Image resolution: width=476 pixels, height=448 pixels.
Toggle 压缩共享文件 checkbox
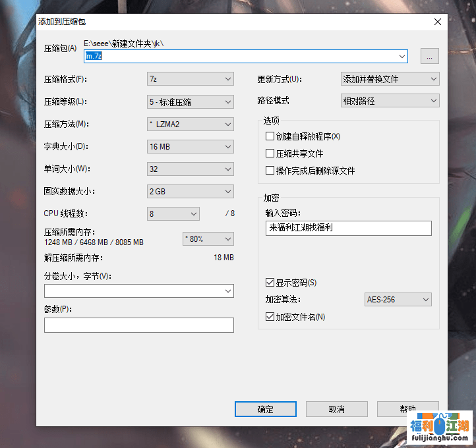click(270, 154)
